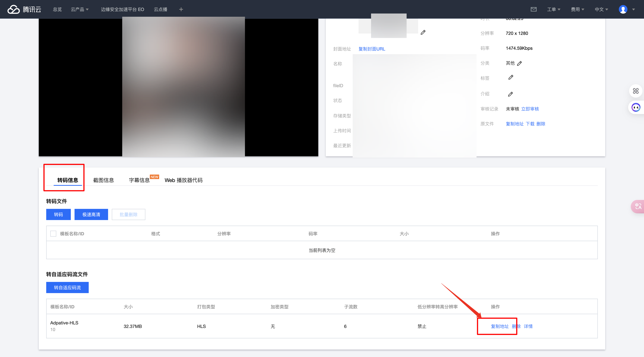Open the mail message icon

click(533, 9)
